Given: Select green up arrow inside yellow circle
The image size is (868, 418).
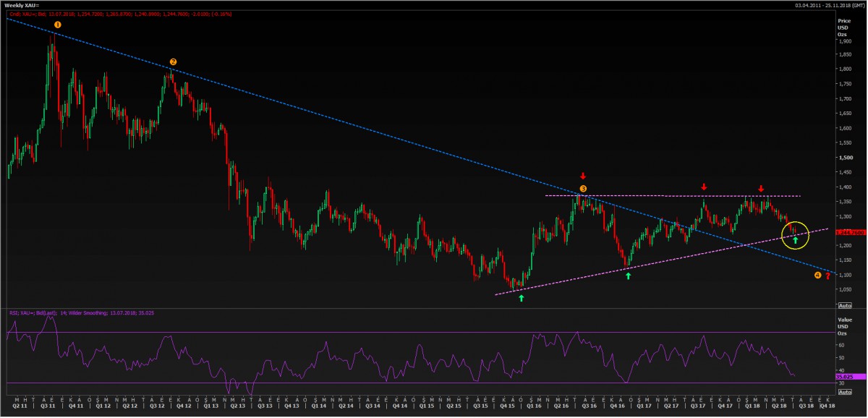Looking at the screenshot, I should 796,239.
